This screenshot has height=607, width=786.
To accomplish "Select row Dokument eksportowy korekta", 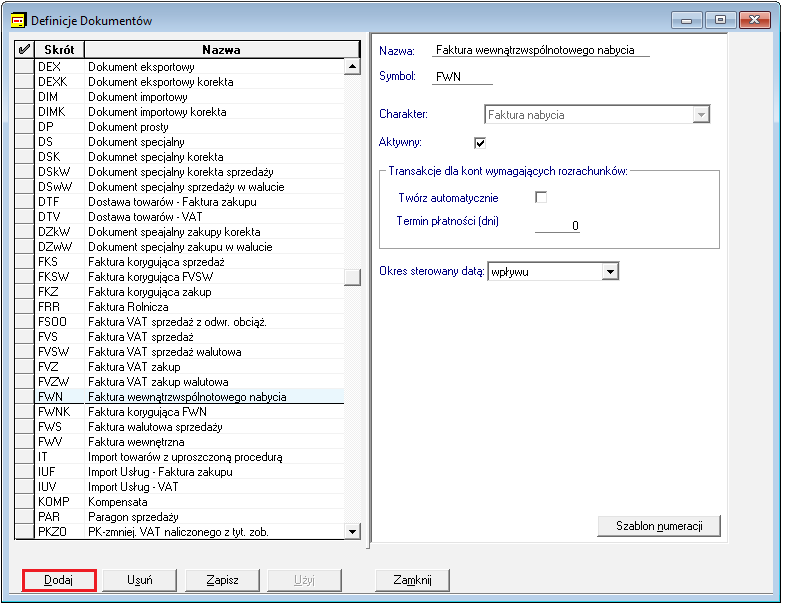I will click(189, 82).
